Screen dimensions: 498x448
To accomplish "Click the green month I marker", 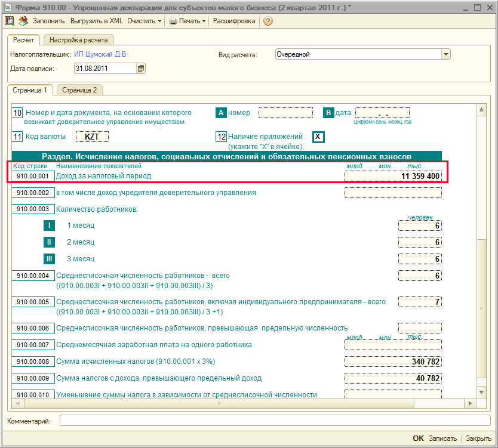I will tap(50, 225).
